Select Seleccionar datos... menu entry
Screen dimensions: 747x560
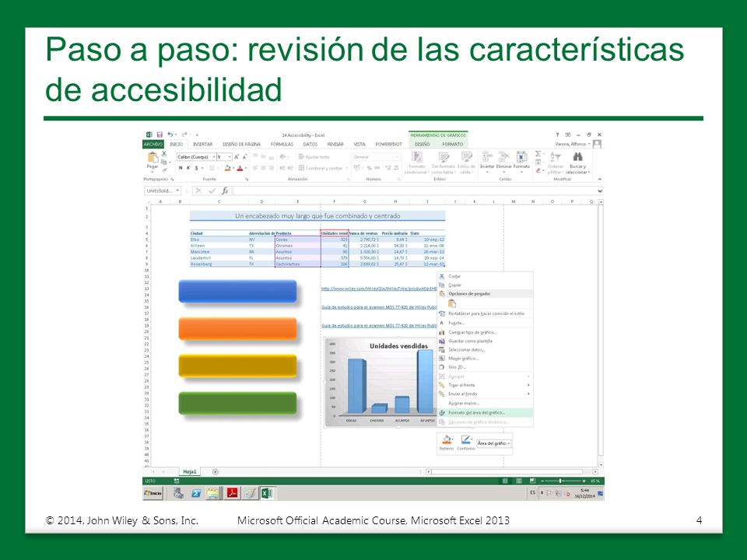(x=485, y=349)
